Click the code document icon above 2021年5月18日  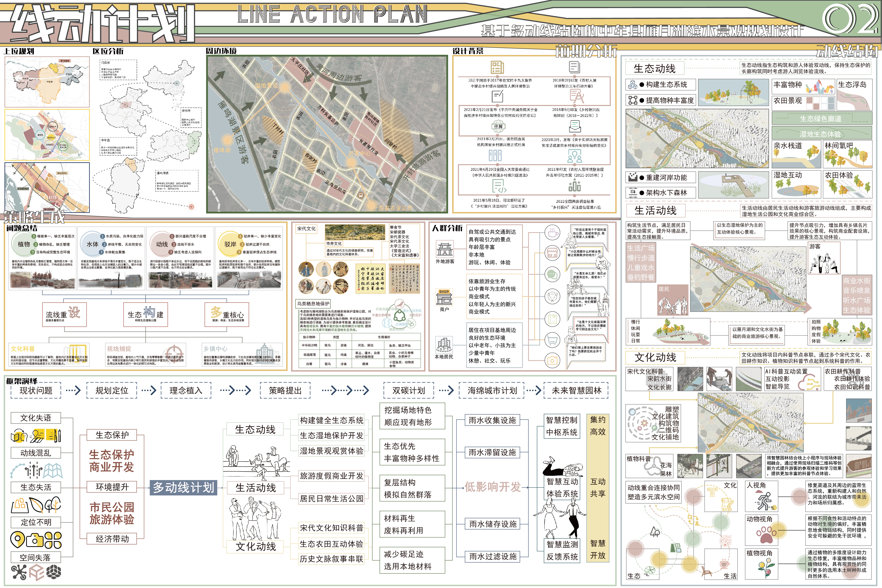pos(499,186)
